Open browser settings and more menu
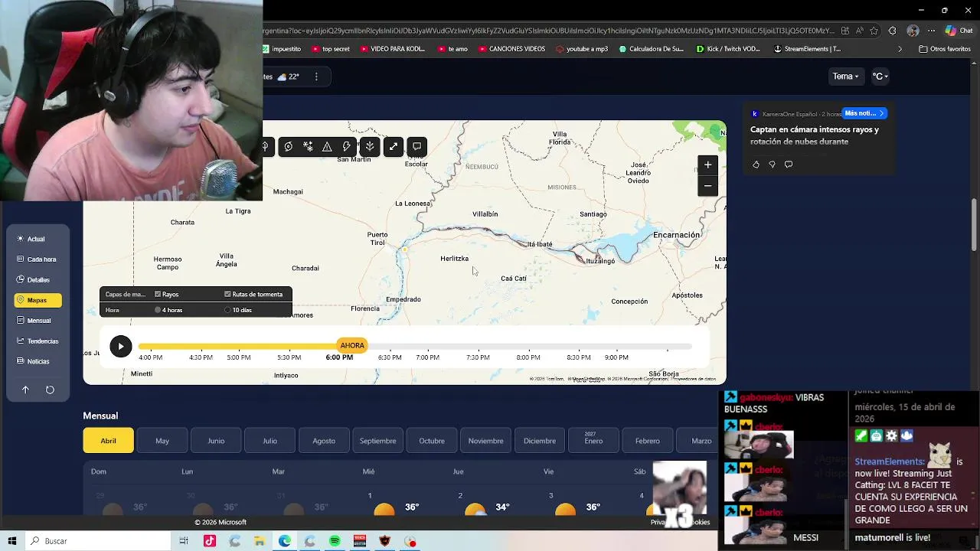Viewport: 980px width, 551px height. coord(932,31)
